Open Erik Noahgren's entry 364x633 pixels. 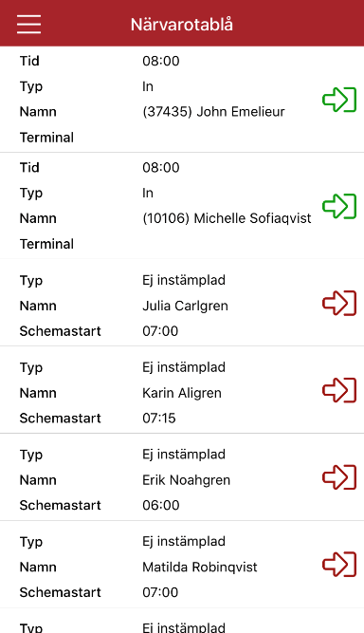pos(182,477)
